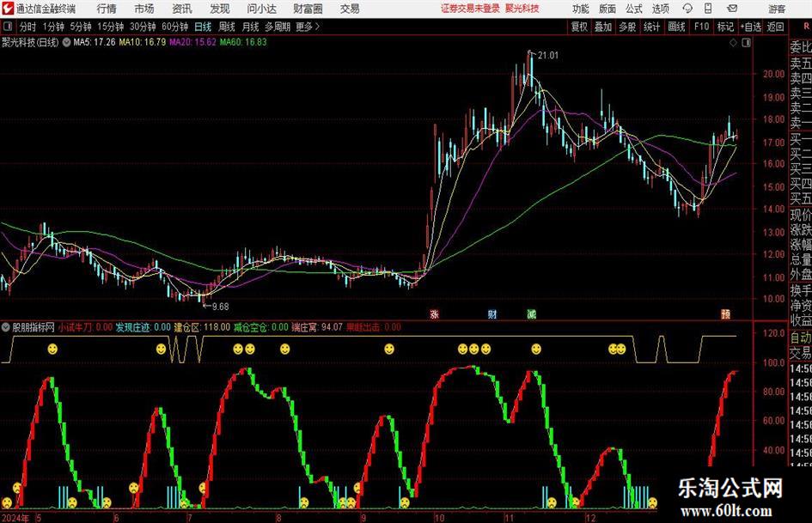Open the indicator dropdown beside 聚光科技(日线)
Viewport: 812px width, 523px height.
click(x=66, y=42)
